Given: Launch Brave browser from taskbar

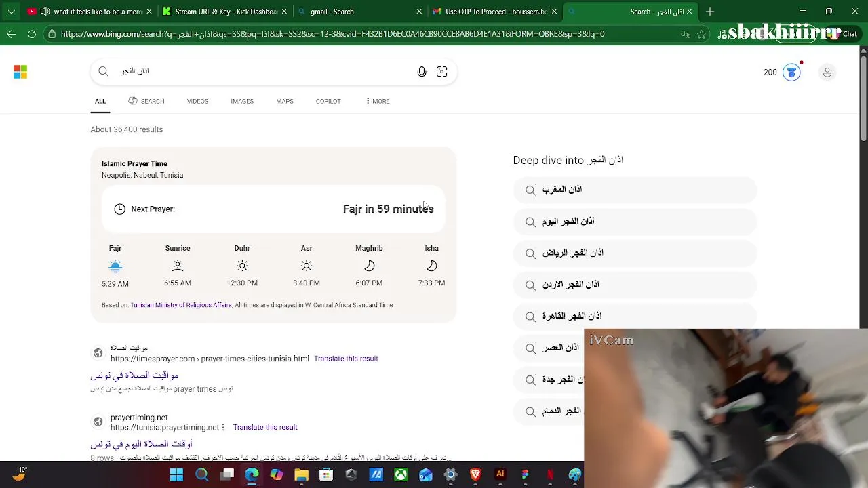Looking at the screenshot, I should point(475,474).
